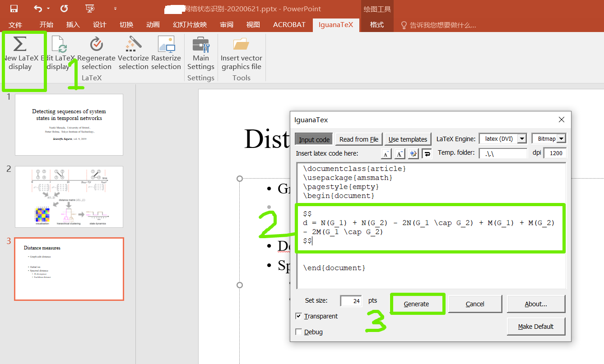Switch to the IguanaTeX ribbon tab

tap(336, 25)
